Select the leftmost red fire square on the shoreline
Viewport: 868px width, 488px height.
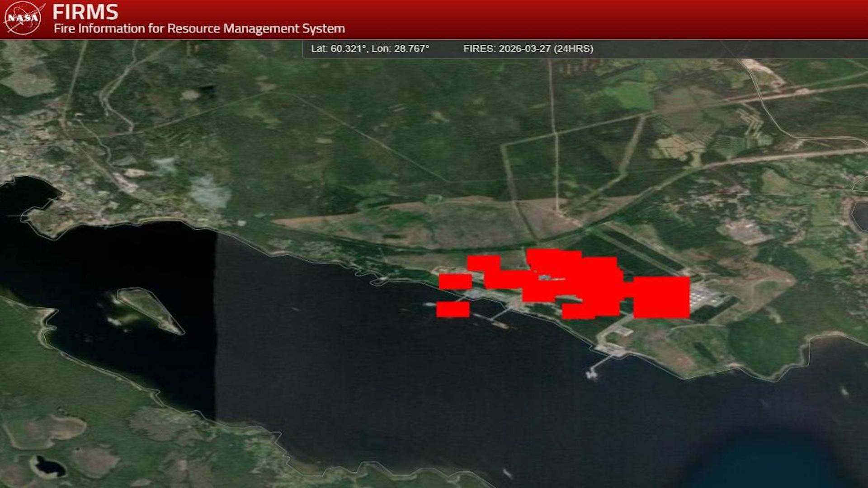454,282
